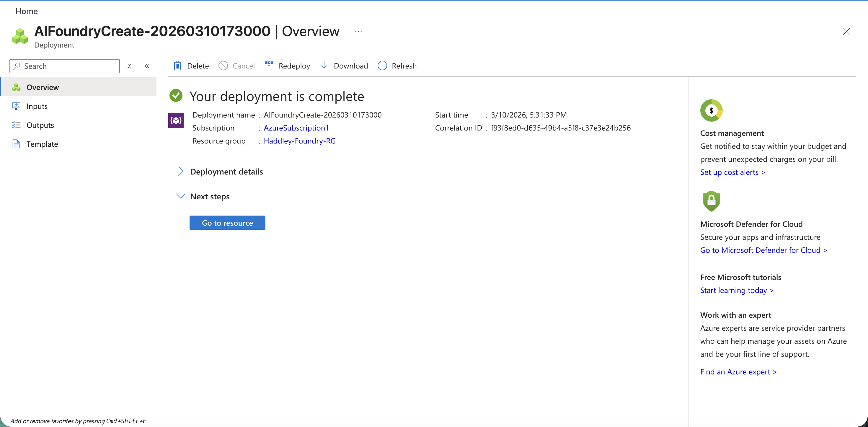Open the ellipsis menu next to Overview

pos(358,31)
